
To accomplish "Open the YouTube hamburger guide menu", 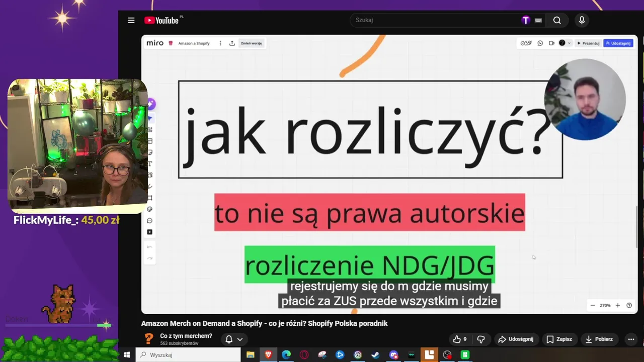I will (131, 20).
